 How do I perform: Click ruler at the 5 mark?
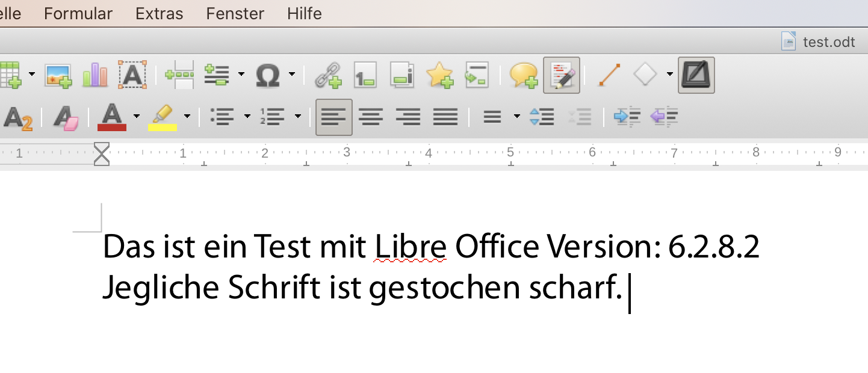510,153
